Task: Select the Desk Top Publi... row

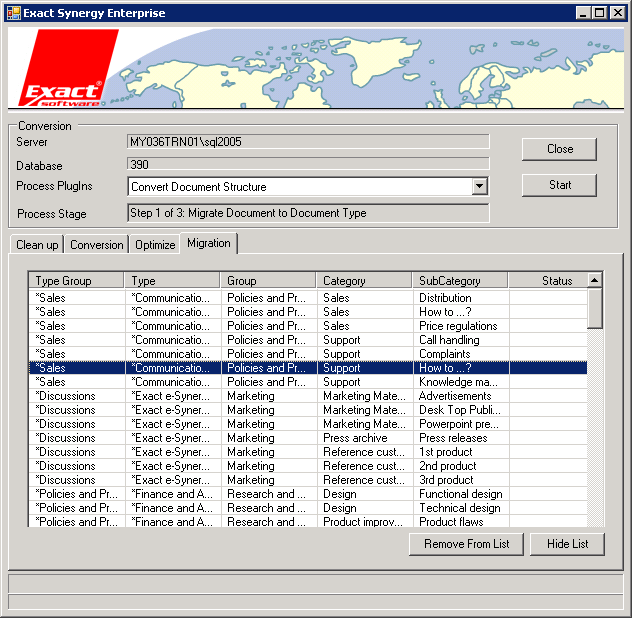Action: (x=308, y=410)
